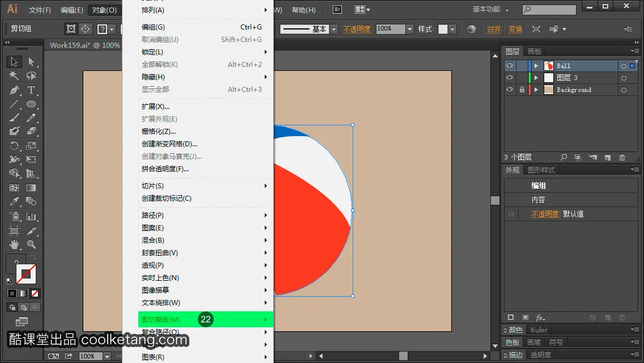Open the stroke 基本 style dropdown
The image size is (644, 363).
334,29
